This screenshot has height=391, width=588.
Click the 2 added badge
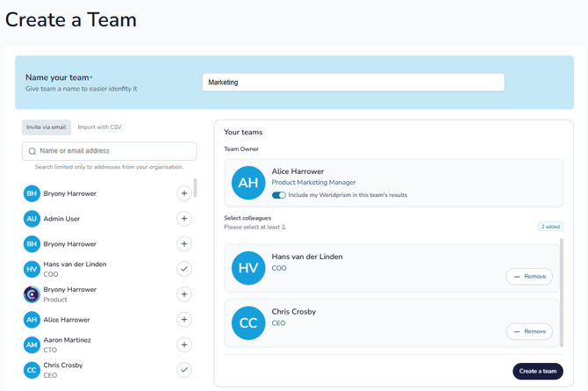[550, 227]
